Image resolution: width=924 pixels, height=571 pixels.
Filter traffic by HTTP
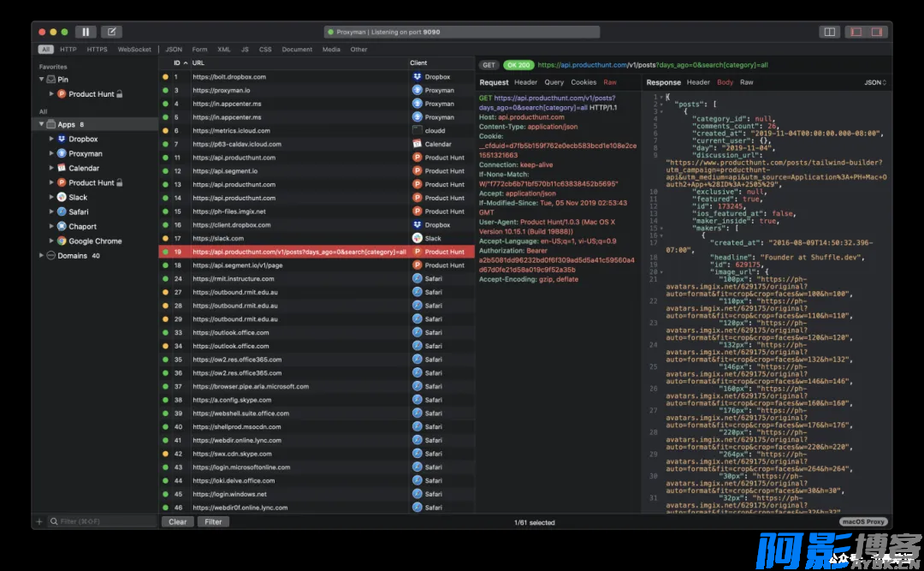(68, 50)
